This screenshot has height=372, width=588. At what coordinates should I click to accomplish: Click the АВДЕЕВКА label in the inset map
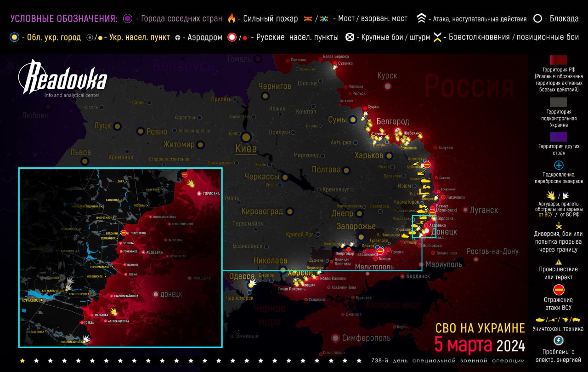[154, 252]
